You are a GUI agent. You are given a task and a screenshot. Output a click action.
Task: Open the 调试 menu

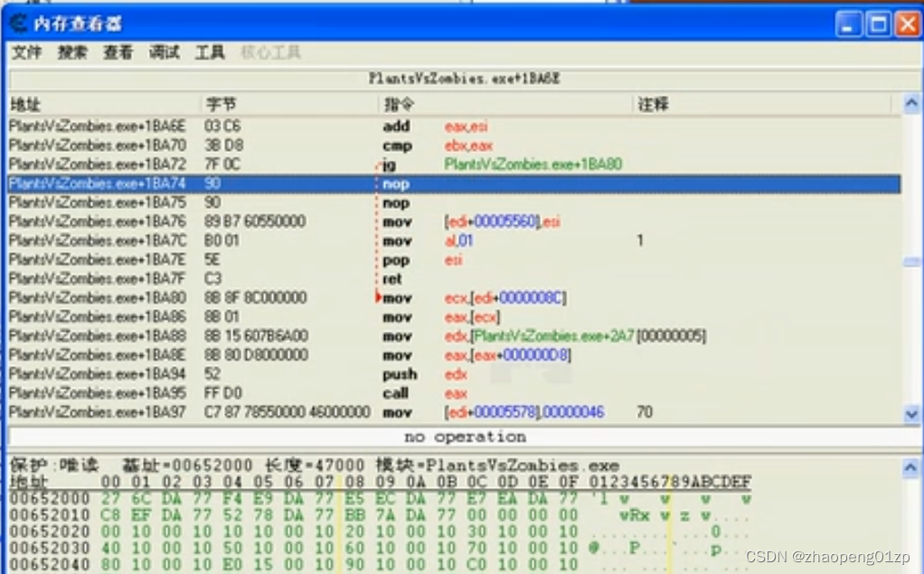click(x=164, y=52)
